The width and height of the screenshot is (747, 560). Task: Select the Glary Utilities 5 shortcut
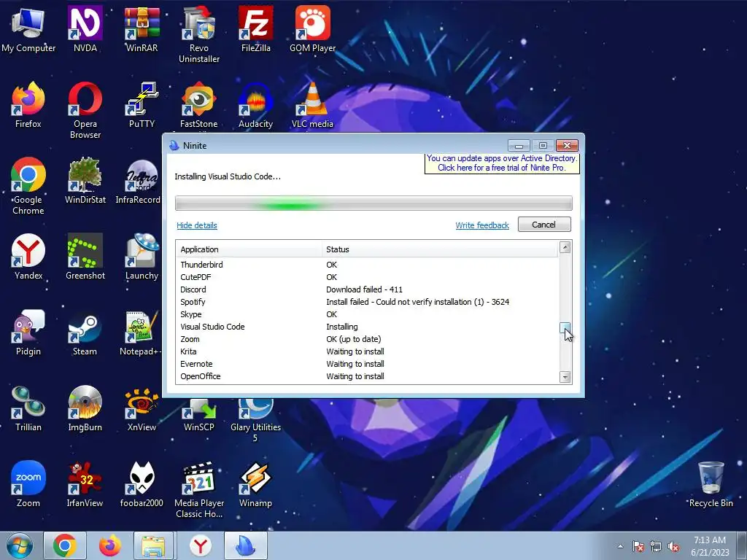(256, 420)
